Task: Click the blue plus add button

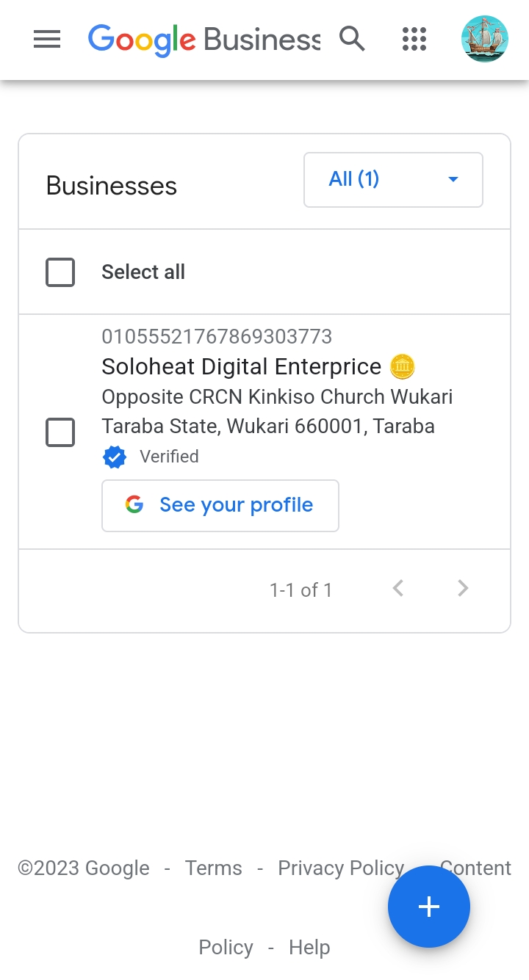Action: click(429, 907)
